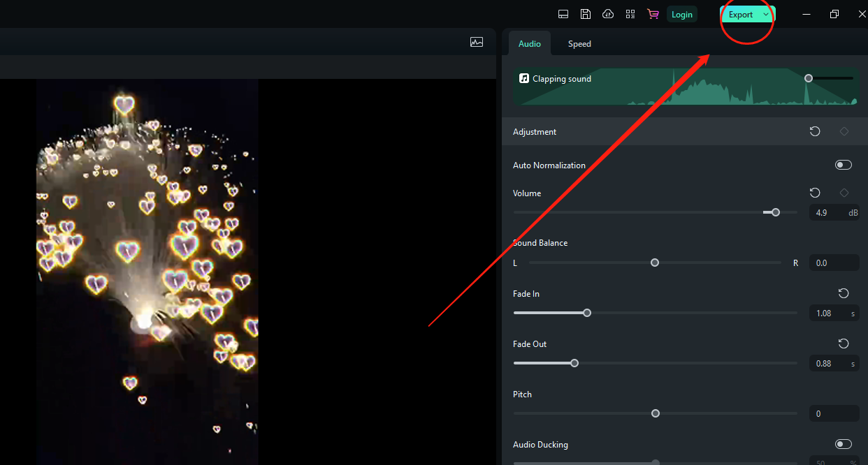Screen dimensions: 868x465
Task: Turn on Audio Ducking switch
Action: pos(844,444)
